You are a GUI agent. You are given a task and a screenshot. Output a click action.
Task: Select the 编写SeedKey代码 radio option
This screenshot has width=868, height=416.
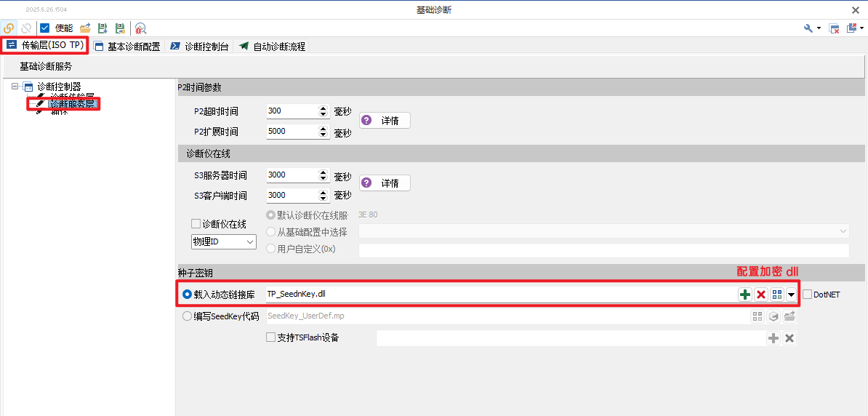pyautogui.click(x=188, y=316)
